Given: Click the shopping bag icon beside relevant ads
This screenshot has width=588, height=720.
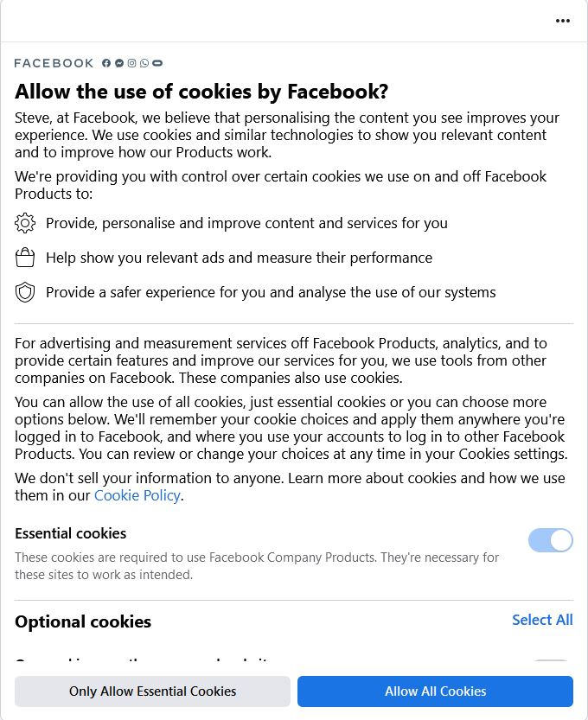Looking at the screenshot, I should tap(25, 258).
